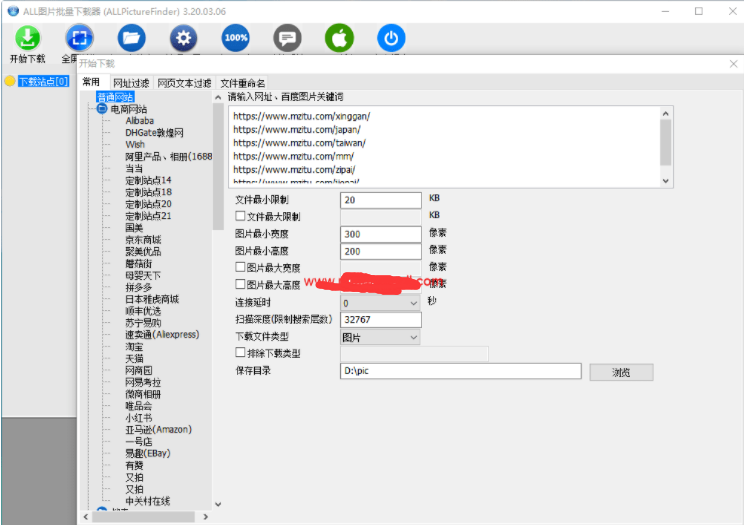Click the green Start Download (开始下载) icon
Image resolution: width=744 pixels, height=525 pixels.
tap(28, 38)
